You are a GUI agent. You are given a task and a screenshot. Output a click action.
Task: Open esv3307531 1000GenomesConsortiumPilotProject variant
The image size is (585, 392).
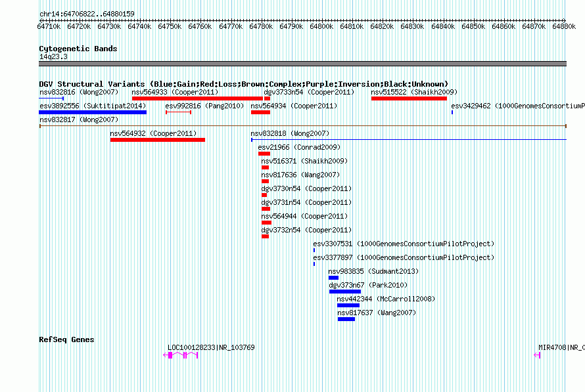[x=404, y=244]
